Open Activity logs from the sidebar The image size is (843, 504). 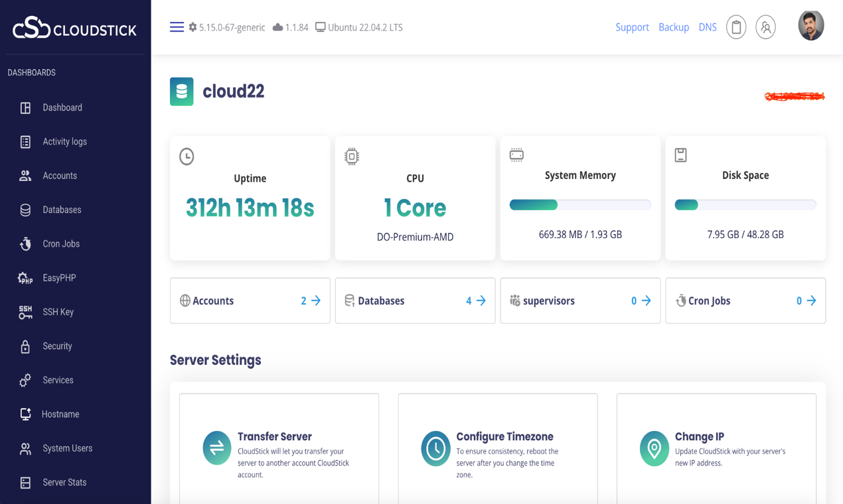click(65, 141)
